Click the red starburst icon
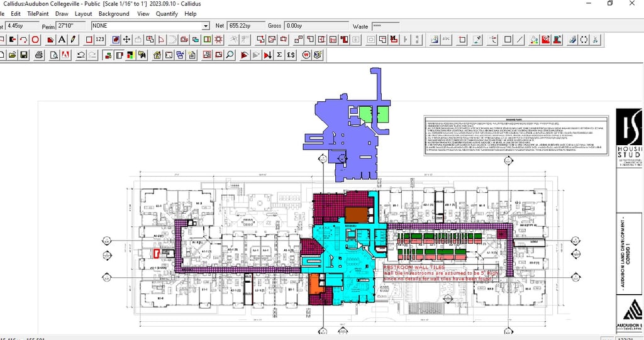The image size is (644, 340). [x=218, y=40]
